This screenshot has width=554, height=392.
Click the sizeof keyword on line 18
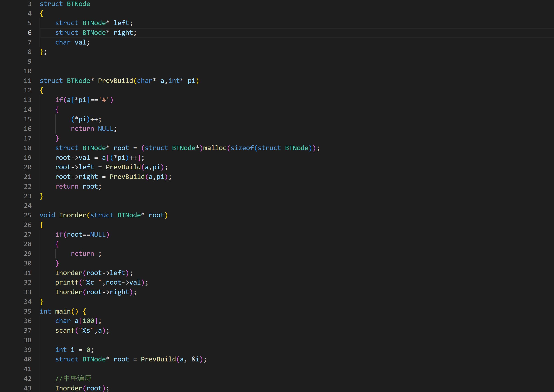point(242,148)
